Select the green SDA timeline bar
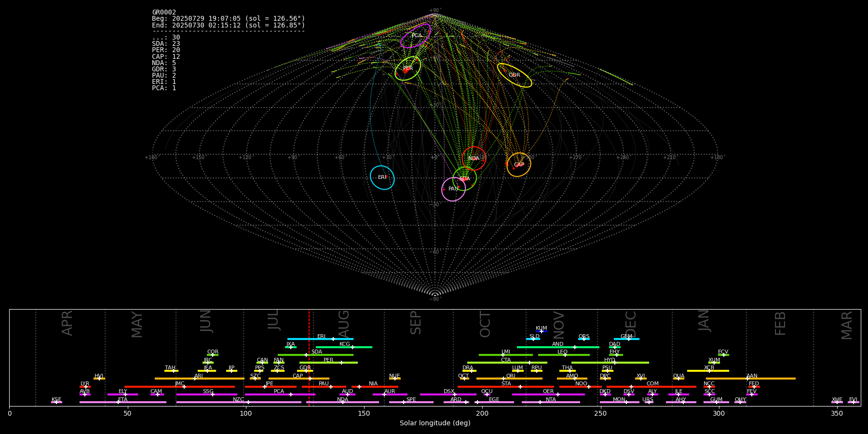868x434 pixels. click(315, 355)
